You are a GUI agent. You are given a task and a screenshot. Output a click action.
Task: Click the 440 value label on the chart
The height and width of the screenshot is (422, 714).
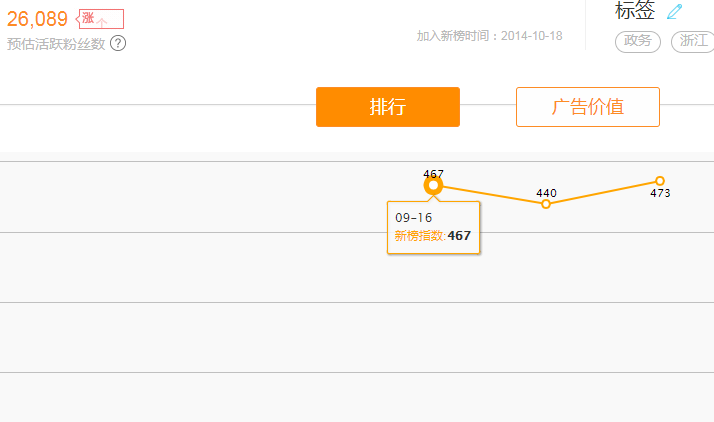click(546, 193)
